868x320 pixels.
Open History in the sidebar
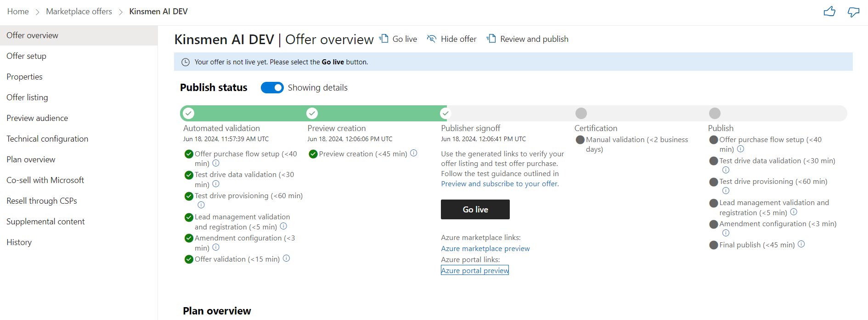click(x=79, y=242)
